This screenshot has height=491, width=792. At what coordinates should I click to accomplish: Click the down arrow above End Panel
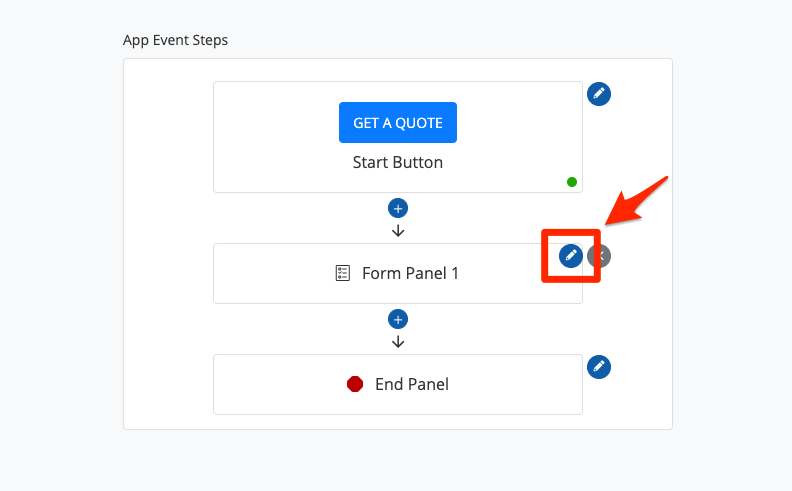[398, 342]
